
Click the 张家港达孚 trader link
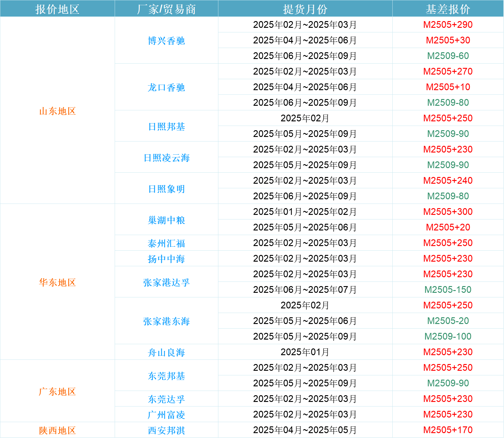click(x=166, y=282)
